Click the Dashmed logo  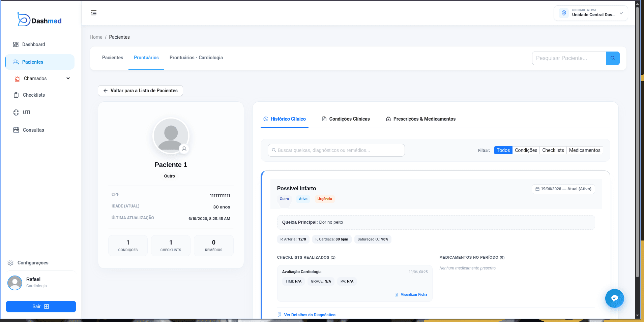pyautogui.click(x=39, y=20)
